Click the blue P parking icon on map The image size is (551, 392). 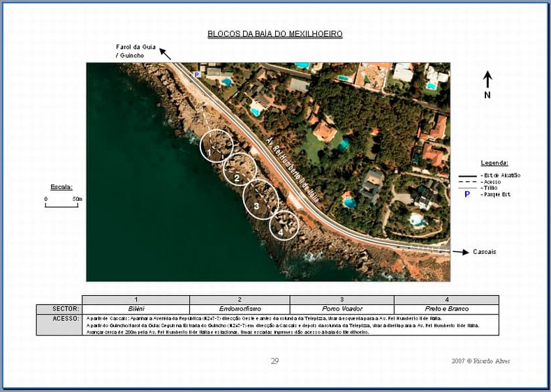(197, 75)
